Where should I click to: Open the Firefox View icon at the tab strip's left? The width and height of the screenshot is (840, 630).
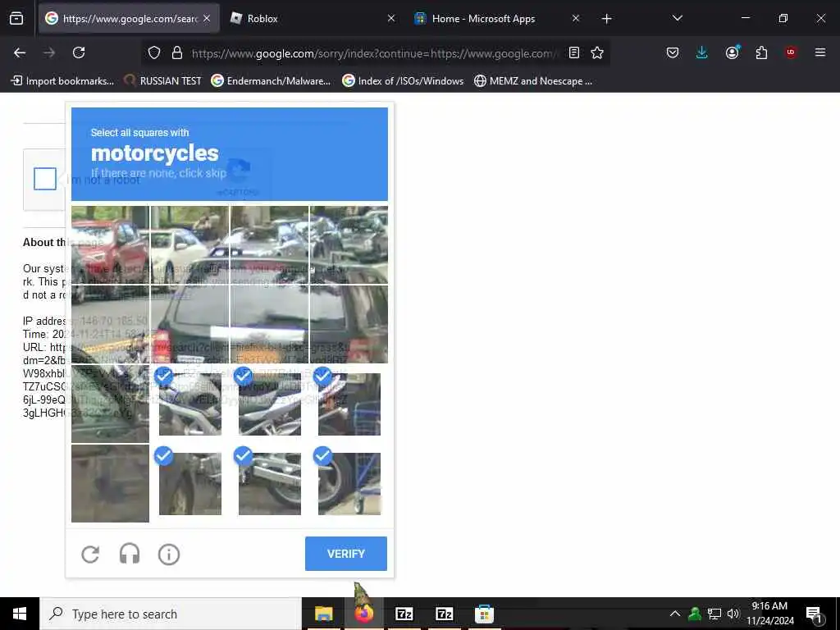pos(16,18)
